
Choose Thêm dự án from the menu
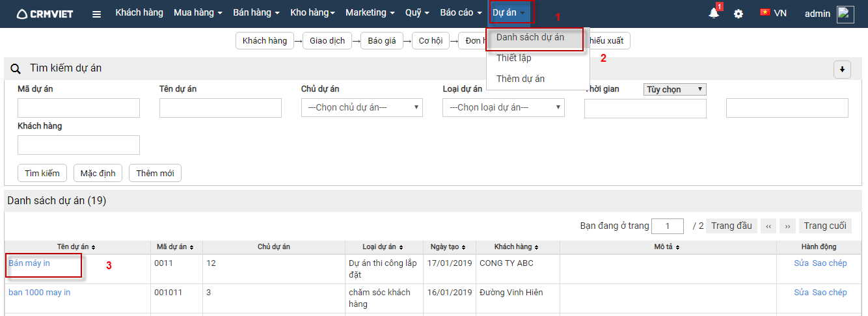[521, 79]
